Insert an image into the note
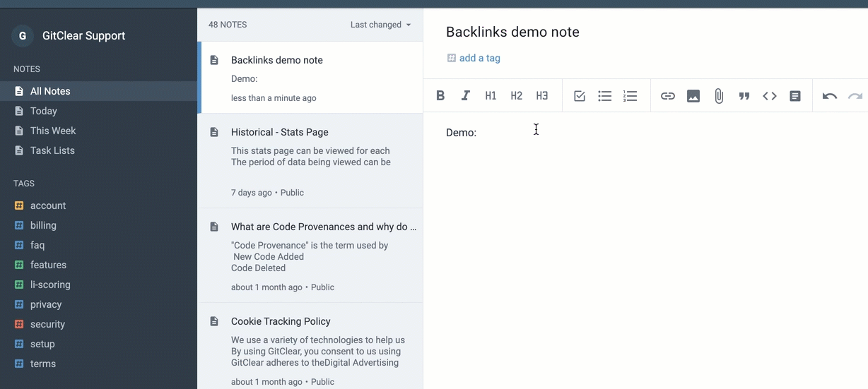The width and height of the screenshot is (868, 389). click(693, 96)
